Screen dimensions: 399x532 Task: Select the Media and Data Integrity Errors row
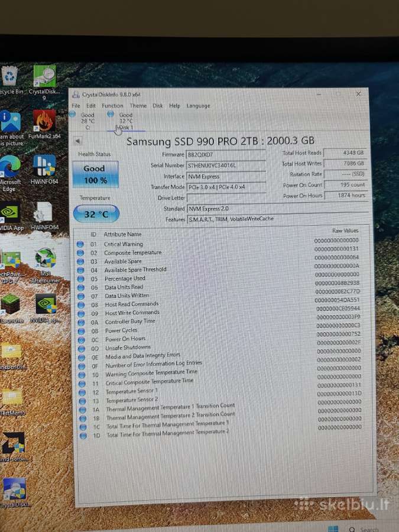point(219,354)
